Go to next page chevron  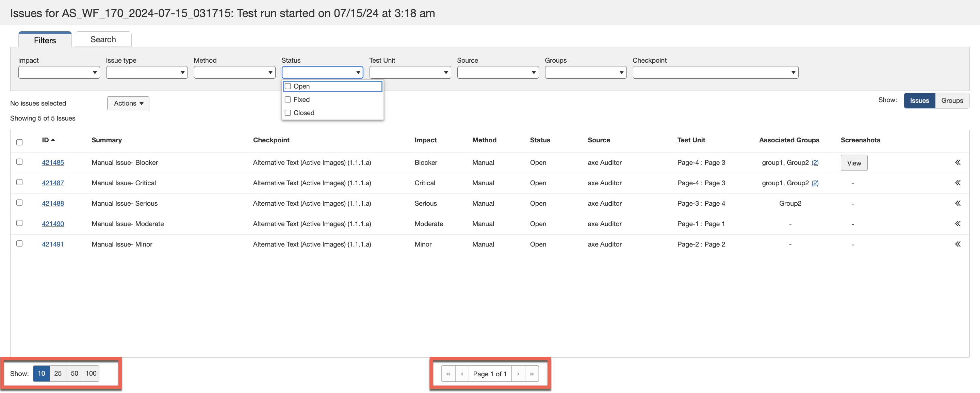518,374
